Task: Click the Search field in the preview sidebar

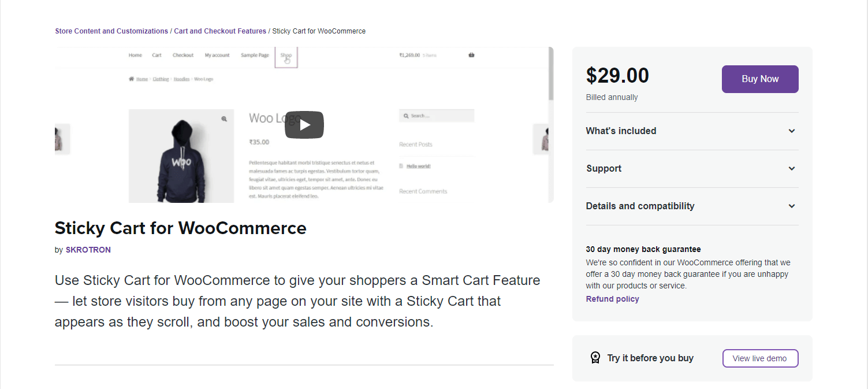Action: point(436,116)
